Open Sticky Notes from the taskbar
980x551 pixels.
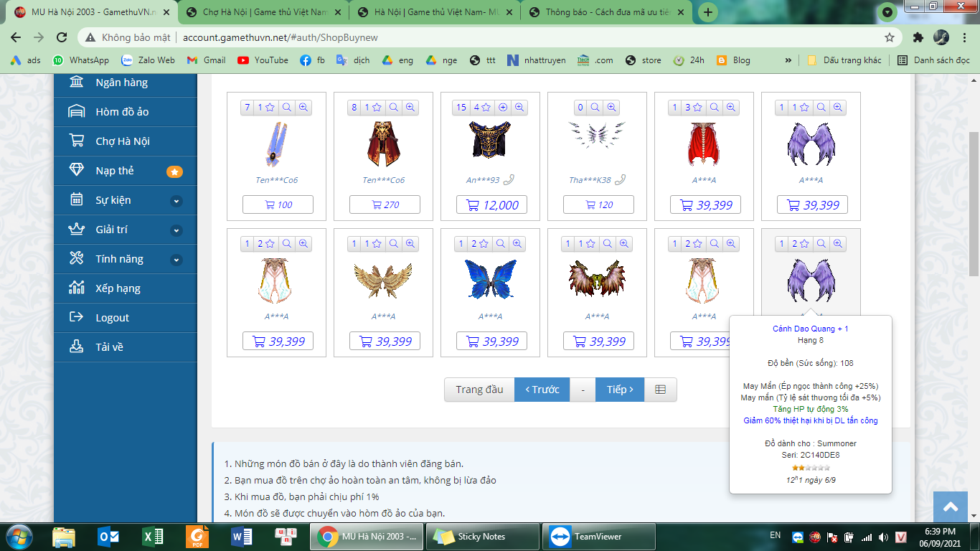click(x=483, y=537)
